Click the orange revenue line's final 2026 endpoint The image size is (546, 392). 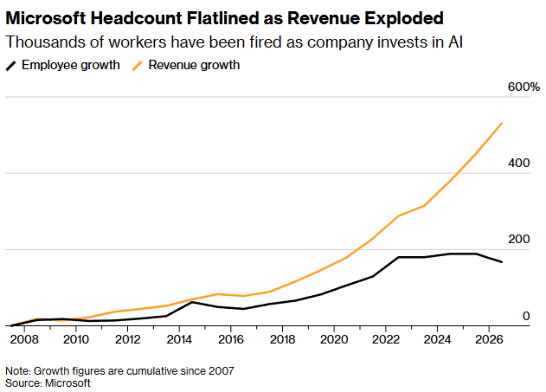(x=502, y=123)
